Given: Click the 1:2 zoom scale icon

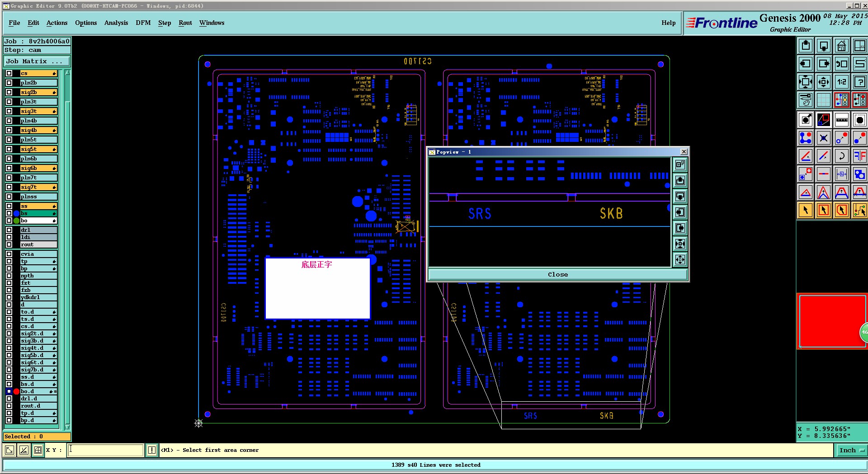Looking at the screenshot, I should (841, 82).
